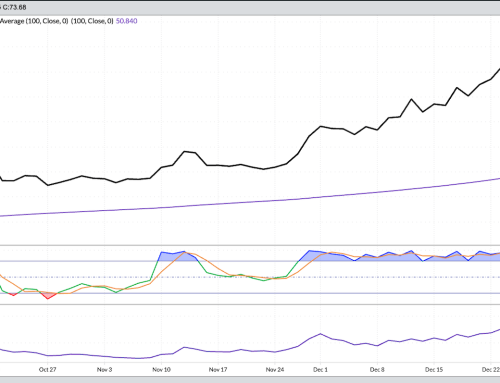The height and width of the screenshot is (383, 500).
Task: Click the Nov 24 date label
Action: tap(275, 369)
